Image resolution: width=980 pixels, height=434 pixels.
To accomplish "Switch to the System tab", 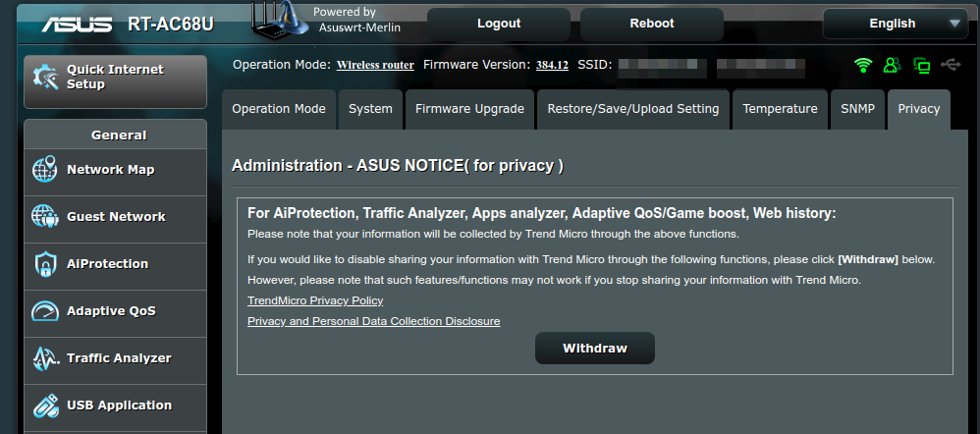I will point(370,109).
